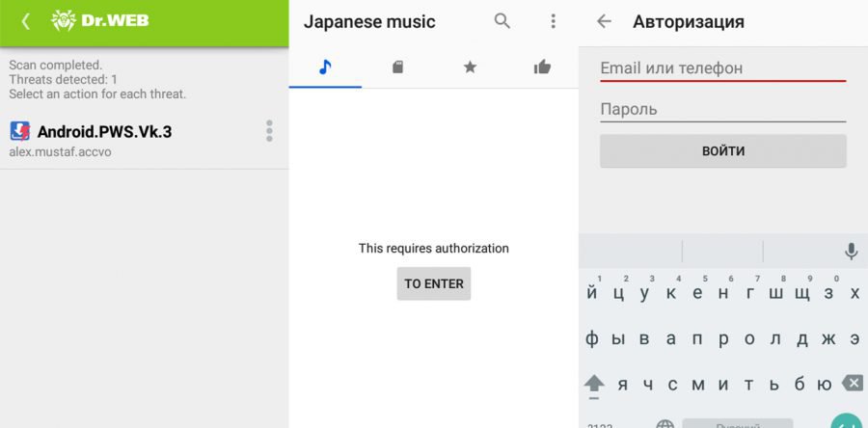Tap the н key on the keyboard
Viewport: 868px width, 428px height.
point(723,293)
